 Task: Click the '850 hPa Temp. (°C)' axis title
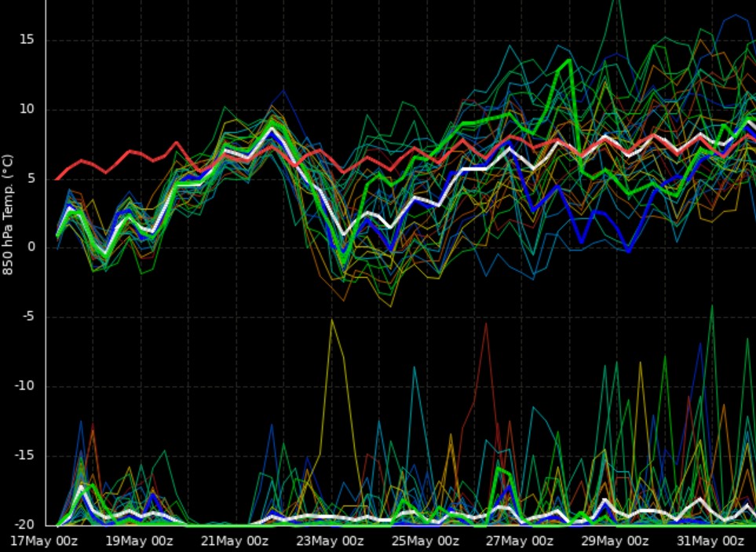7,214
